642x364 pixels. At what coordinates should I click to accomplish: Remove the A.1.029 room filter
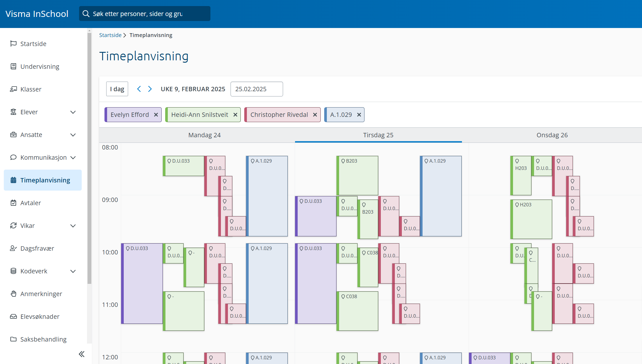pos(359,115)
